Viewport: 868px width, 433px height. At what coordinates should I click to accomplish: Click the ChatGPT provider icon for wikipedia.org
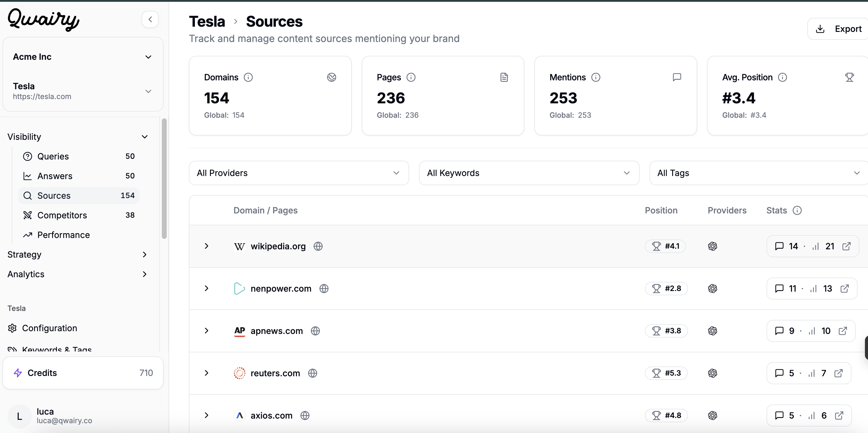point(712,246)
